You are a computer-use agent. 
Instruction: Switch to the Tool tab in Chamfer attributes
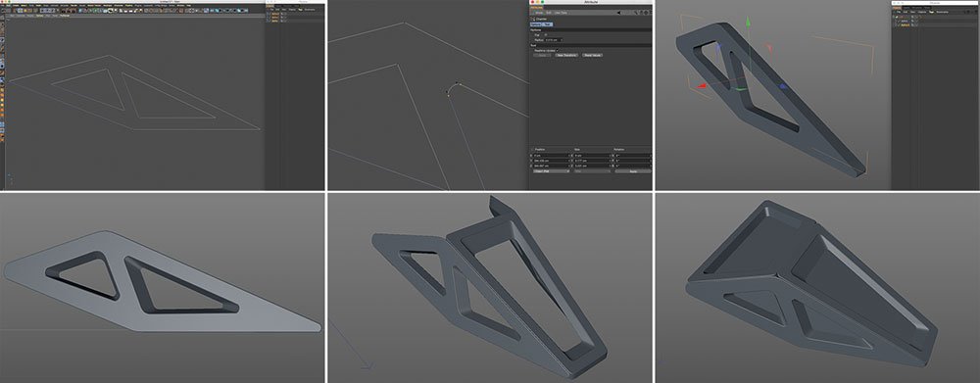(547, 24)
